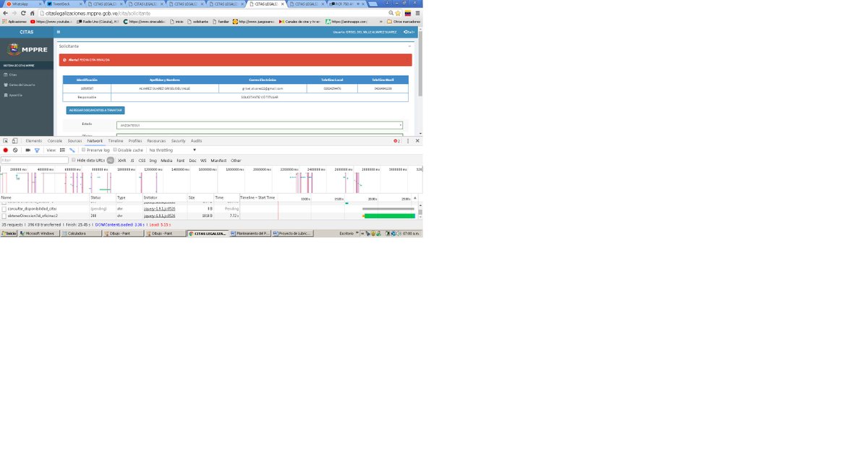Image resolution: width=868 pixels, height=470 pixels.
Task: Reload the current page
Action: tap(22, 13)
